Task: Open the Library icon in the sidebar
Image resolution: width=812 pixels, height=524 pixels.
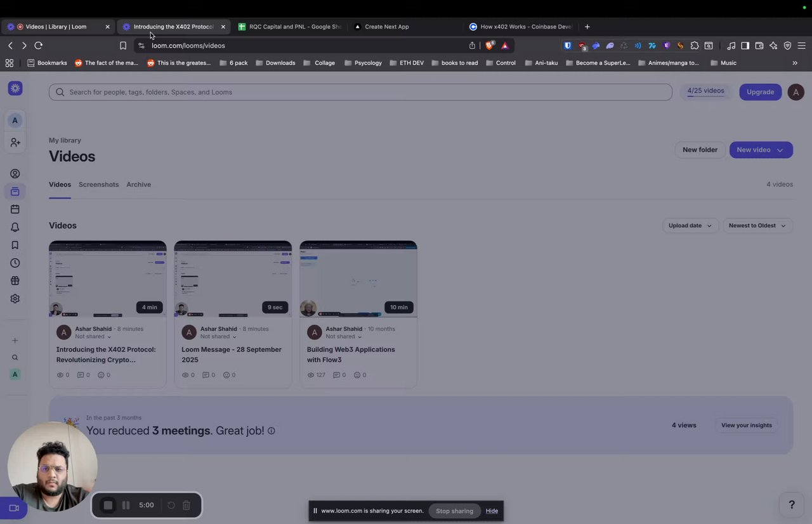Action: click(15, 192)
